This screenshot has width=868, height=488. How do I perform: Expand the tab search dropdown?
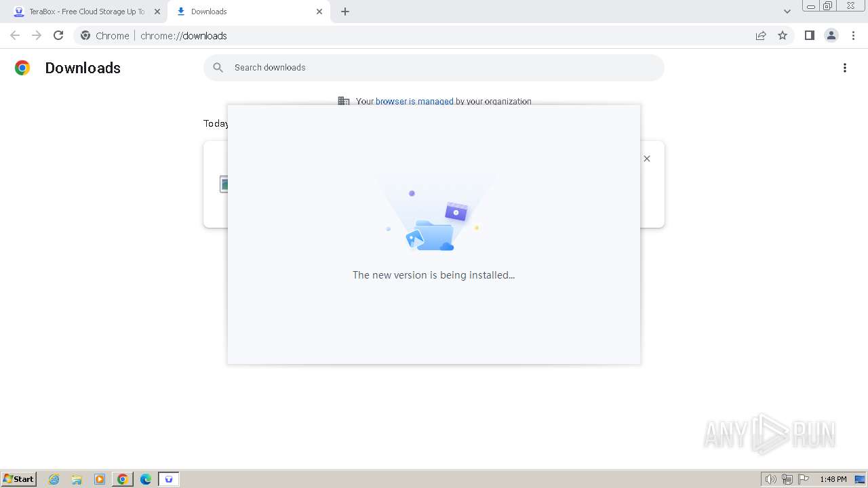tap(787, 12)
